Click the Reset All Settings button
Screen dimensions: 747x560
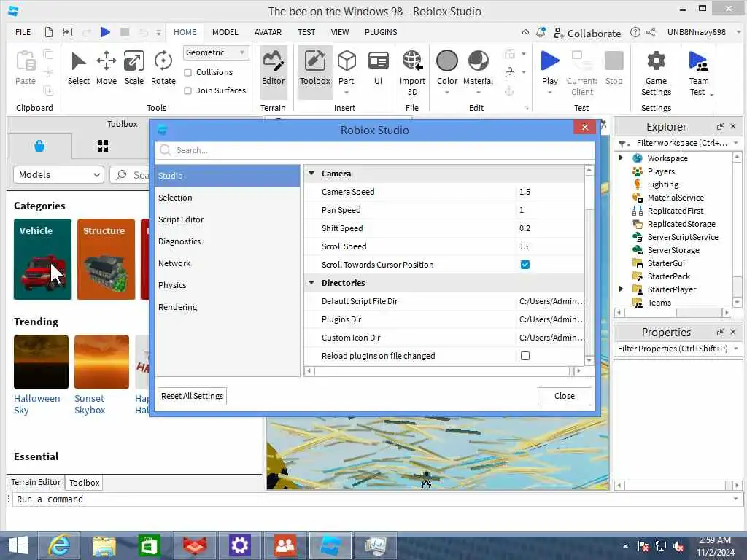(x=192, y=396)
